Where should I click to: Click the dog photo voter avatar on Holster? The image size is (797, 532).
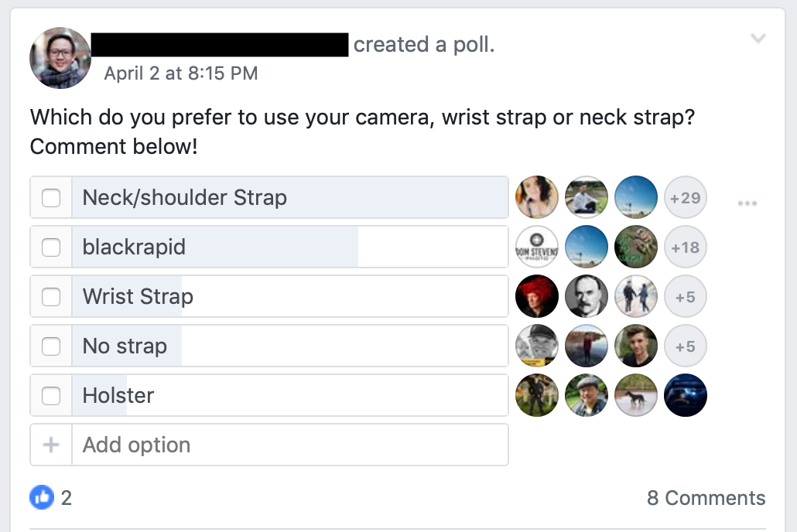point(636,396)
